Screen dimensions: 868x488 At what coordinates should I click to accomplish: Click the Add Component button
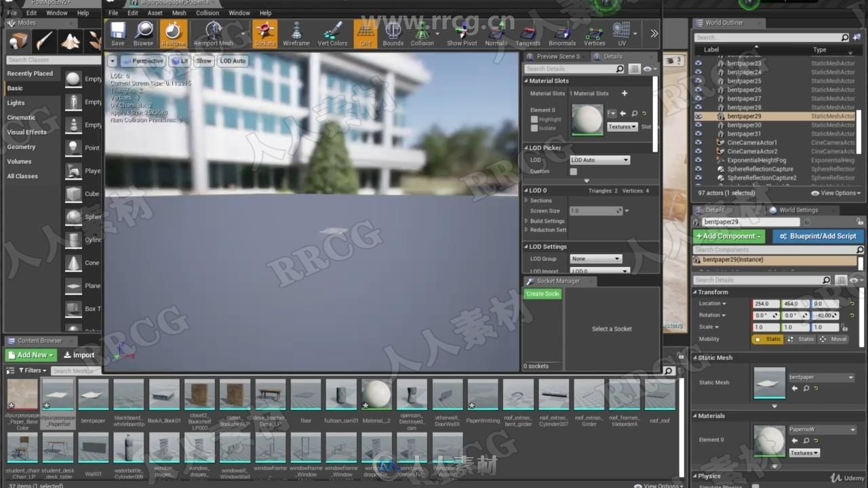click(x=729, y=236)
